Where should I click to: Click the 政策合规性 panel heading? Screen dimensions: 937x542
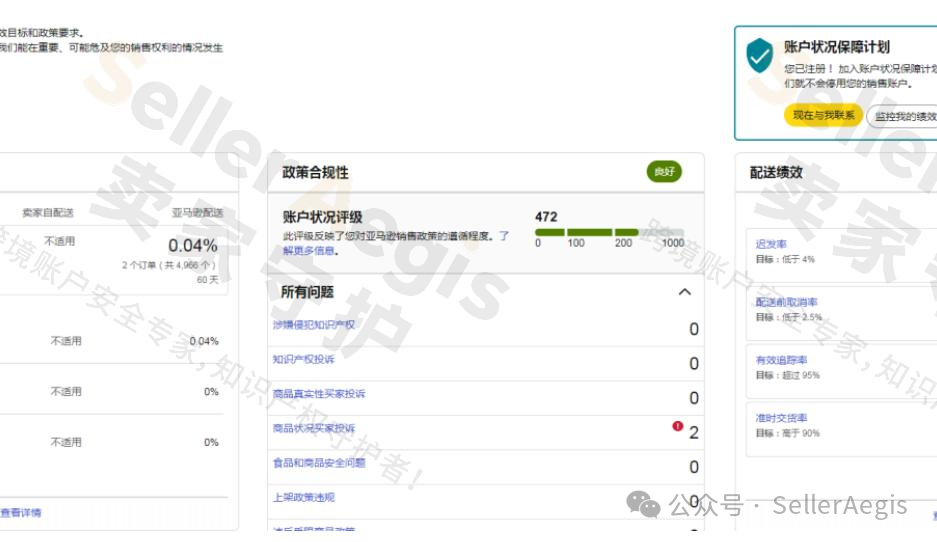click(x=315, y=173)
